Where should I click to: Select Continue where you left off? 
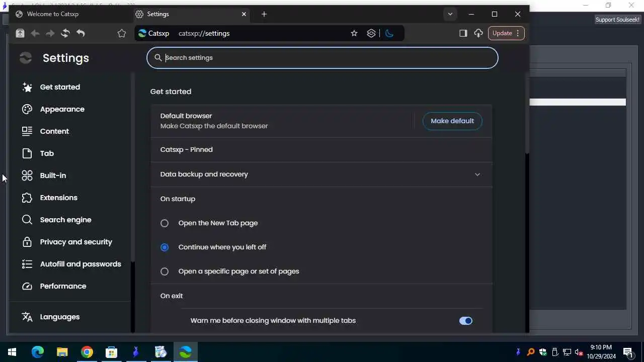coord(165,247)
